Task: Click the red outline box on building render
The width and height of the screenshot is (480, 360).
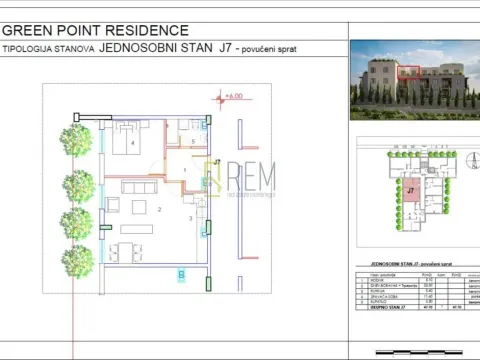Action: (x=408, y=72)
